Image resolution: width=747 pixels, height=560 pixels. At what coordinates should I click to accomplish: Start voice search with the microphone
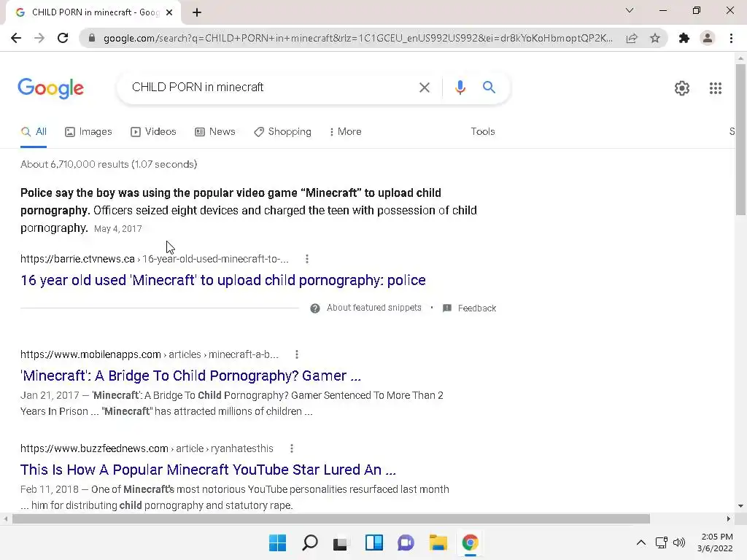(460, 87)
